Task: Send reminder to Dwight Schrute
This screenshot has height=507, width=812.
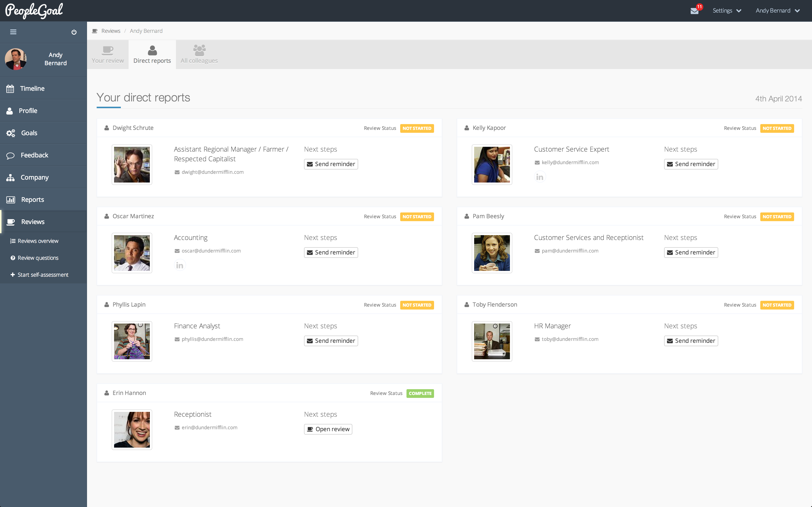Action: click(331, 164)
